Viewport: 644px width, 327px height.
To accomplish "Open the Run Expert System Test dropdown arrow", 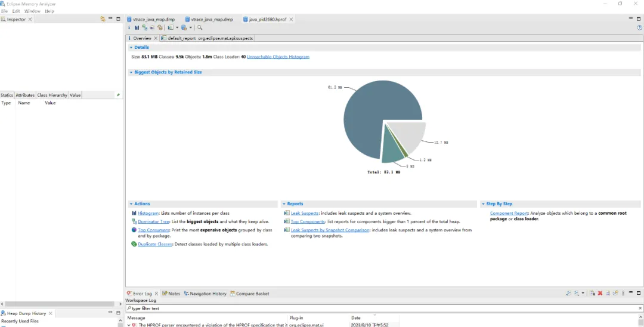I will pyautogui.click(x=177, y=27).
